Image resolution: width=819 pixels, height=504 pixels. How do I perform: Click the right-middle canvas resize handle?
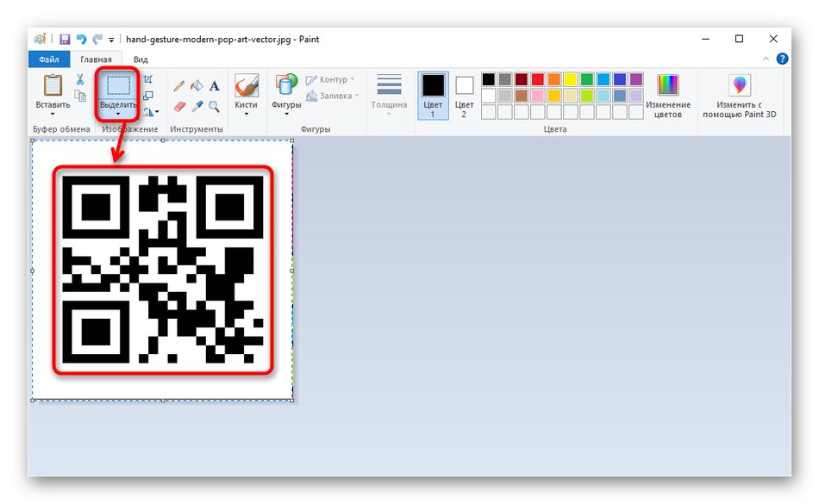292,271
